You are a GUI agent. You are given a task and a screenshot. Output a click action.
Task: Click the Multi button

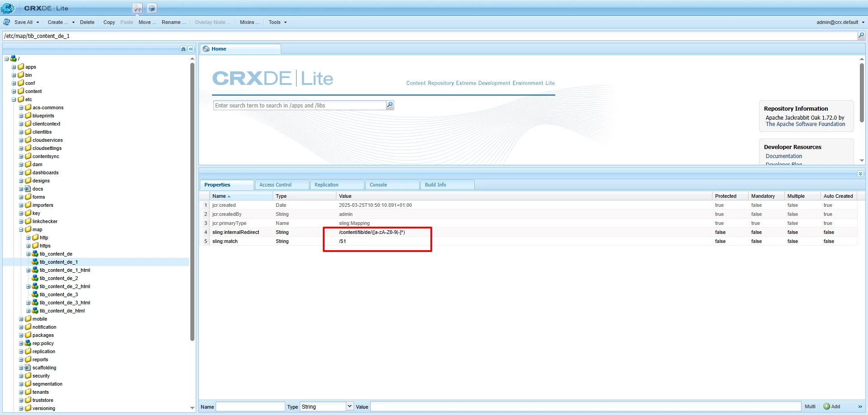coord(810,406)
